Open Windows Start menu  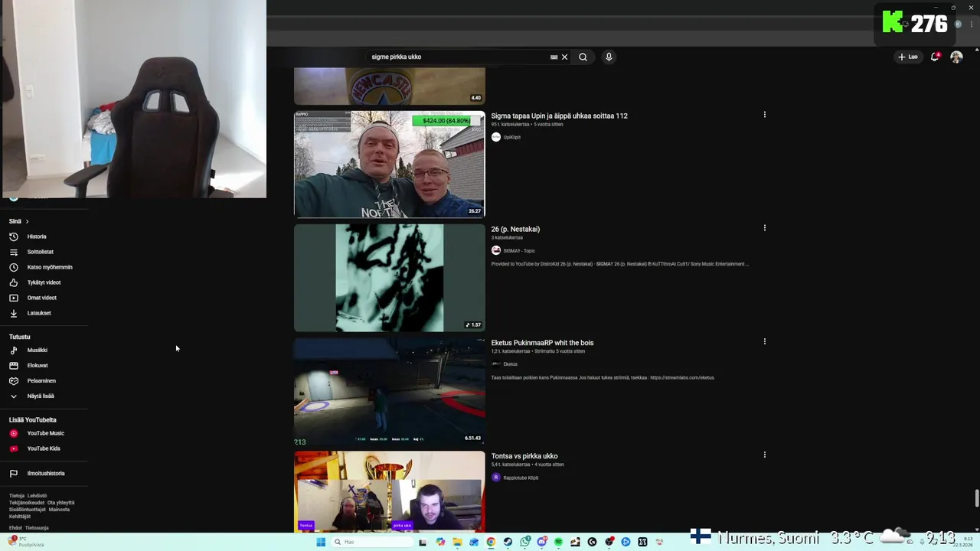[x=321, y=542]
